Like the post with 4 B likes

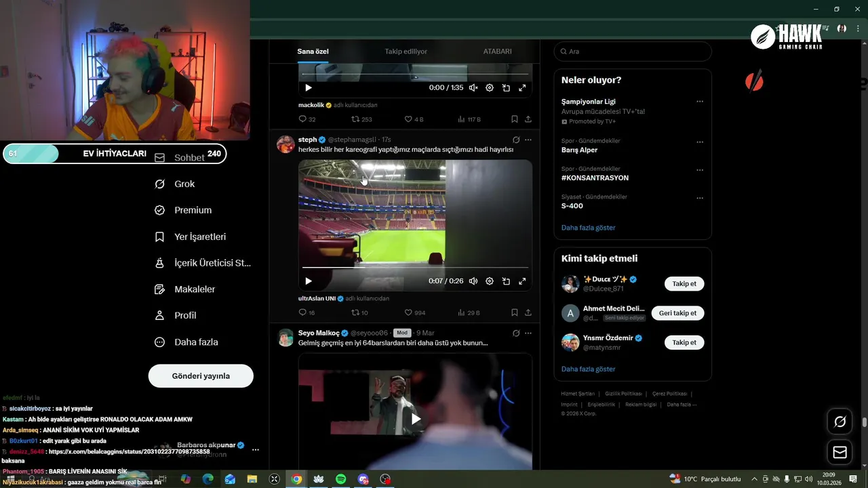pyautogui.click(x=414, y=119)
